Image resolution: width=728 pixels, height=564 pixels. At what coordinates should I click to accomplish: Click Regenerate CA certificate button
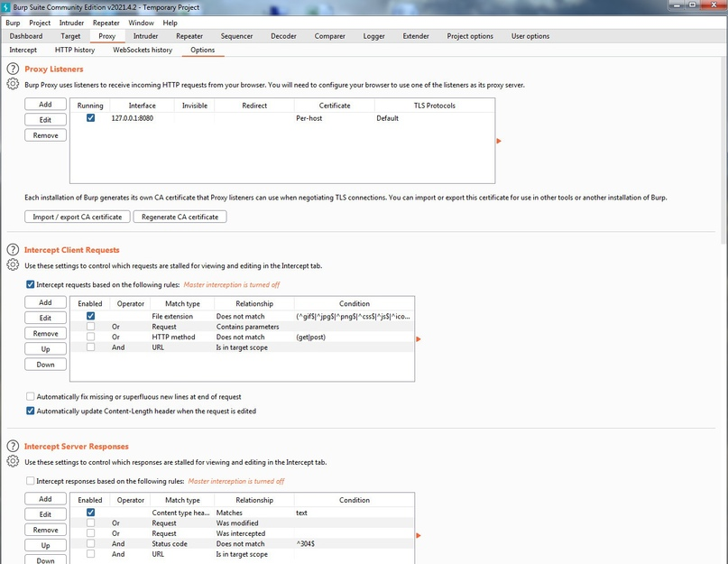pos(180,217)
